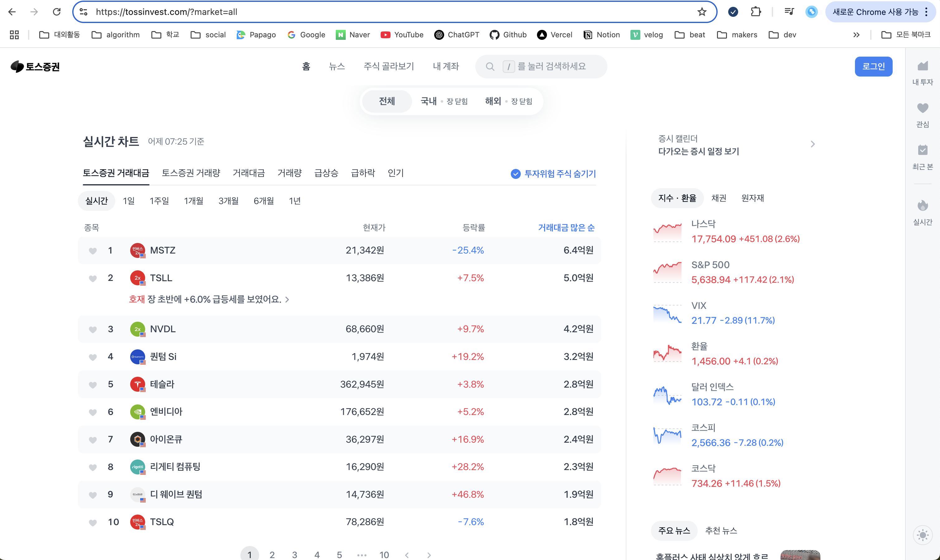The height and width of the screenshot is (560, 940).
Task: Toggle 투자위험 주식 숨기기 option
Action: pos(553,174)
